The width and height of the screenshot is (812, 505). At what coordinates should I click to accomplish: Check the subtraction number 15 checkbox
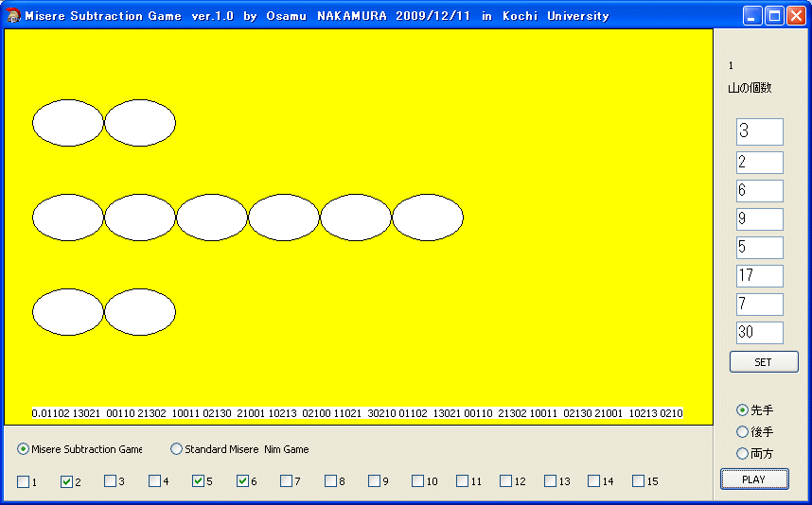tap(639, 481)
